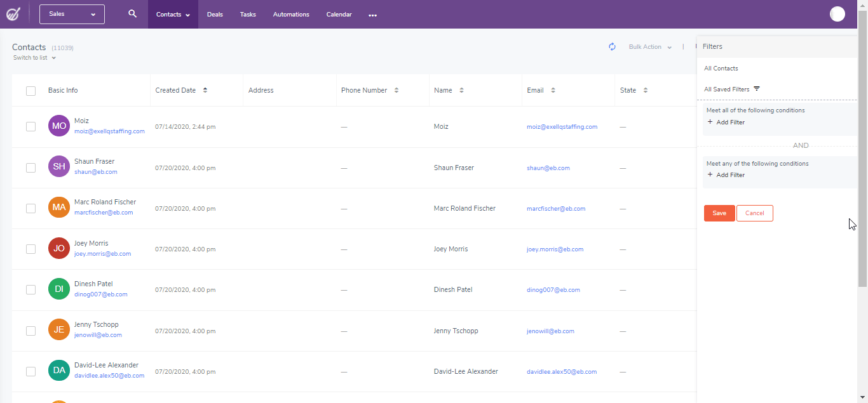The width and height of the screenshot is (868, 403).
Task: Click the JO avatar for Joey Morris
Action: 59,248
